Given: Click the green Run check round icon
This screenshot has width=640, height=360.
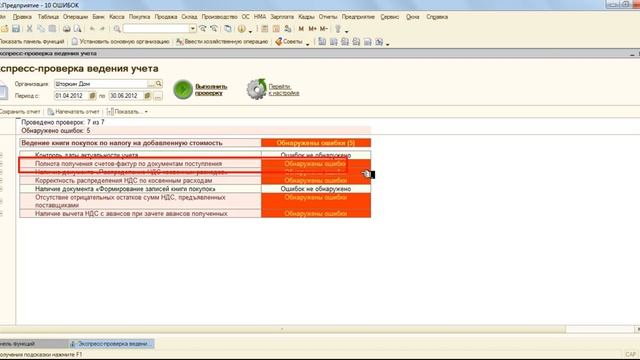Looking at the screenshot, I should pos(183,89).
